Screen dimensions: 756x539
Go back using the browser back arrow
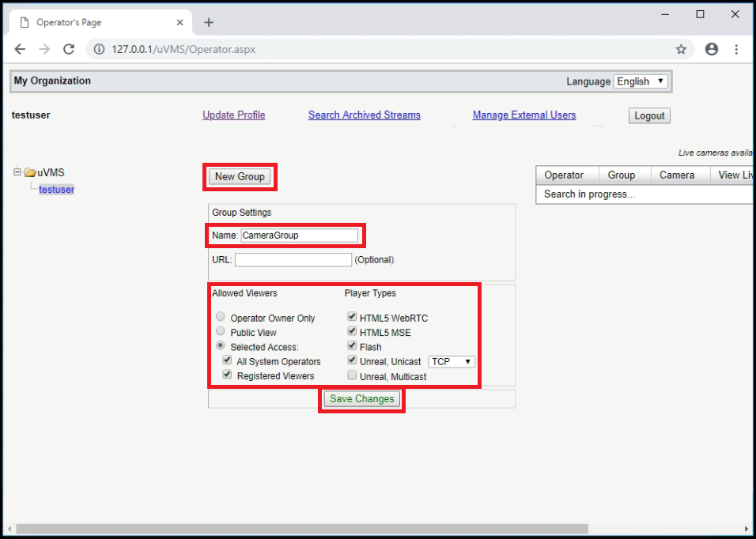(20, 49)
